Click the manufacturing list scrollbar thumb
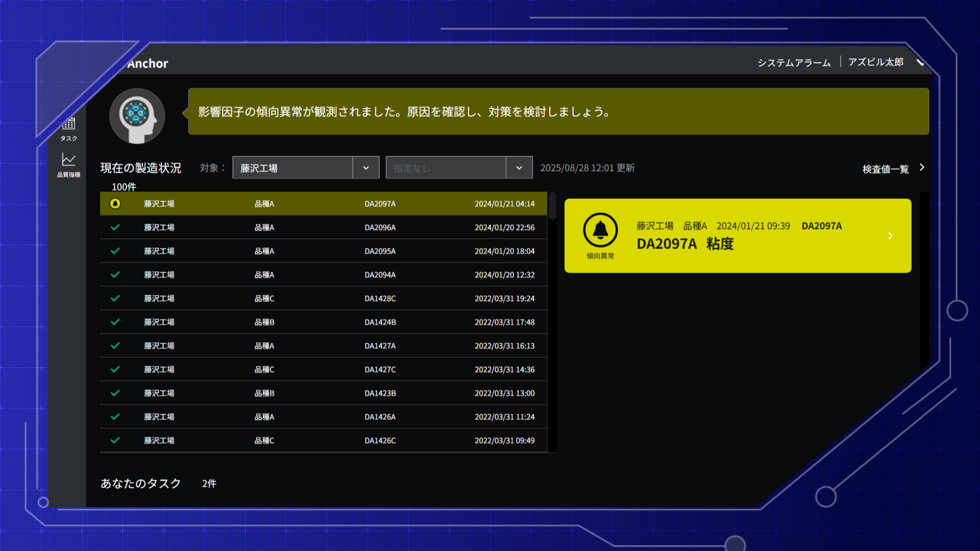The image size is (980, 551). [x=552, y=206]
